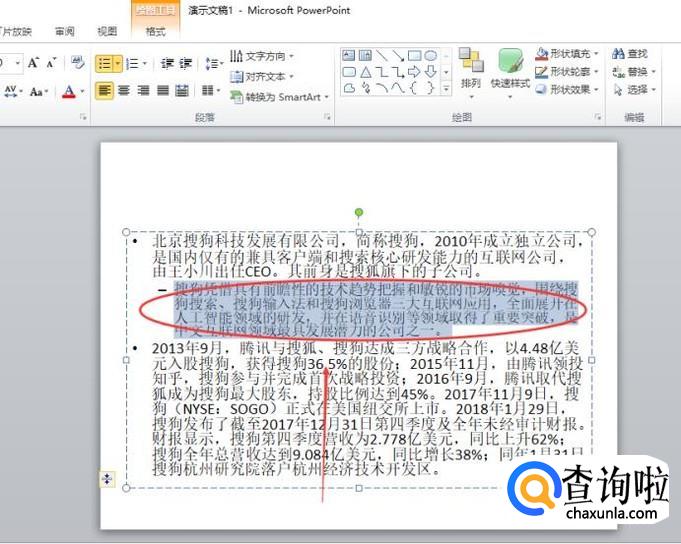The image size is (681, 544).
Task: Open 排列 arrange menu
Action: coord(471,72)
